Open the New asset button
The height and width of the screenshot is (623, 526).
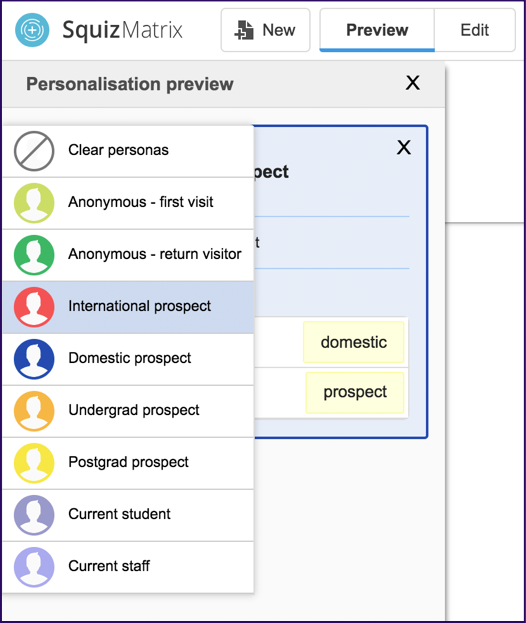(x=265, y=30)
